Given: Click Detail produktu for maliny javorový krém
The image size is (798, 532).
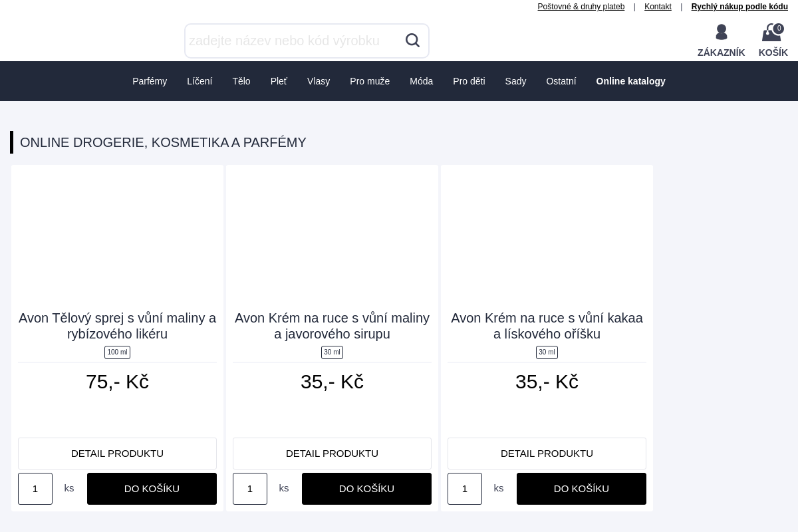Looking at the screenshot, I should pyautogui.click(x=332, y=454).
